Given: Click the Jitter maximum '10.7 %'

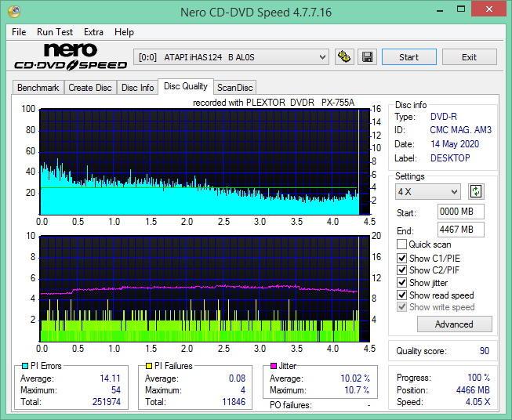Looking at the screenshot, I should point(357,390).
